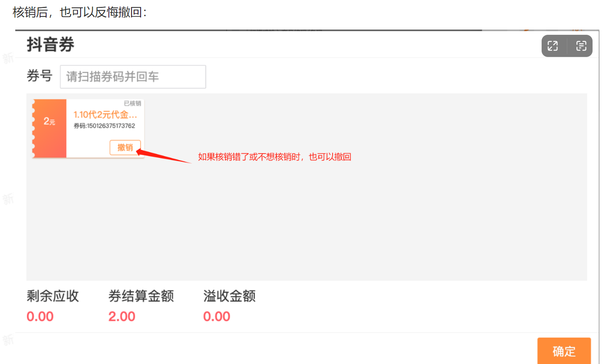Click the coupon code 券码:150126375173762
Image resolution: width=603 pixels, height=364 pixels.
[104, 126]
